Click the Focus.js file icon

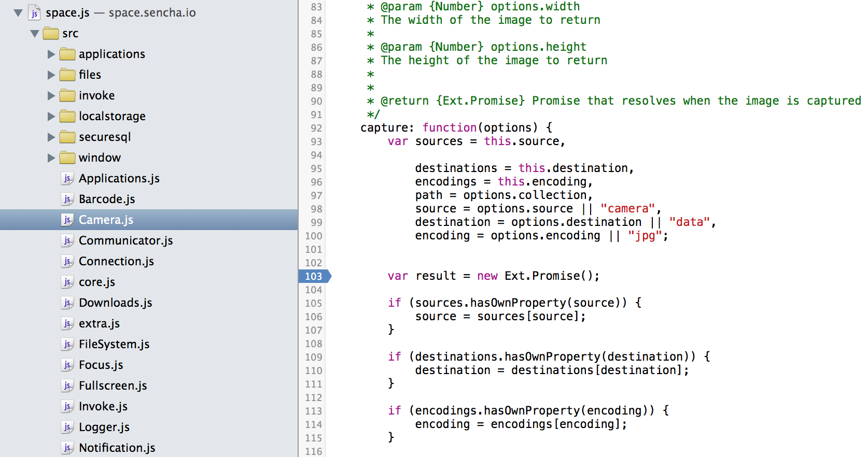(67, 365)
